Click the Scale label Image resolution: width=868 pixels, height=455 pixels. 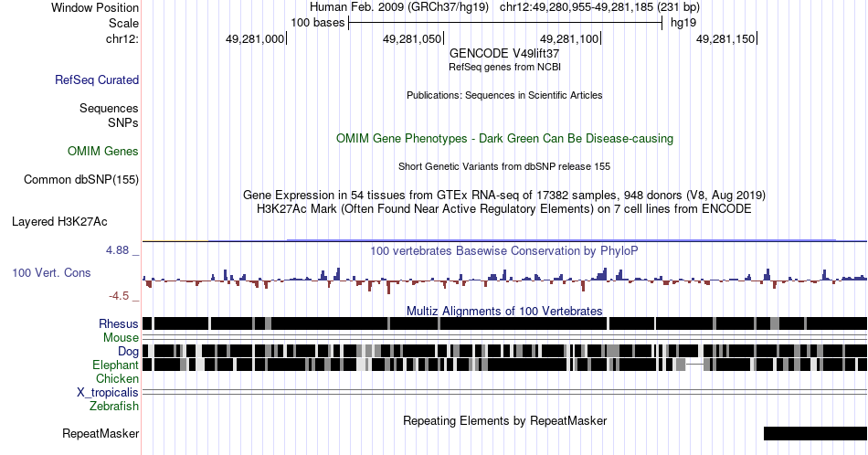point(123,23)
